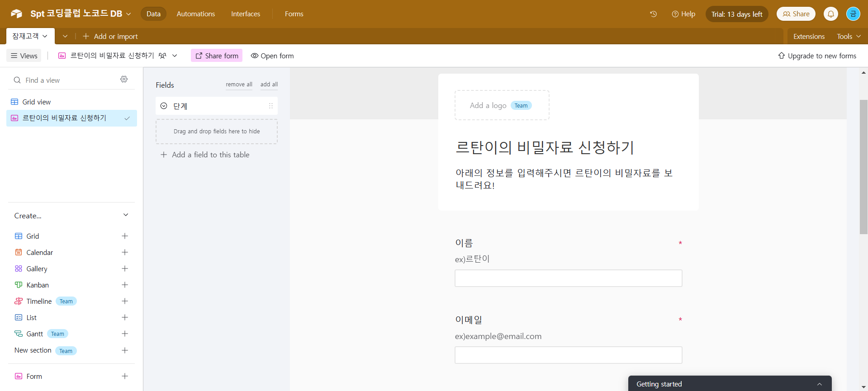Add a new Timeline view plus icon

tap(125, 301)
